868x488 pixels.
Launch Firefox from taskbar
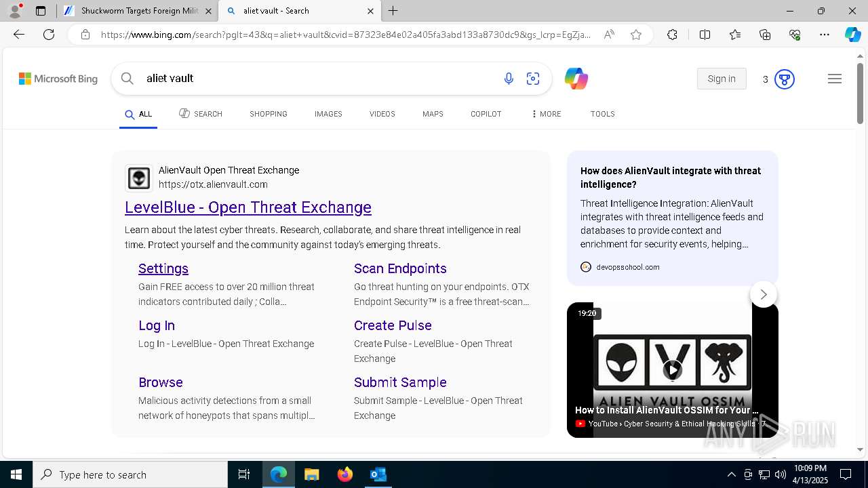click(x=345, y=474)
